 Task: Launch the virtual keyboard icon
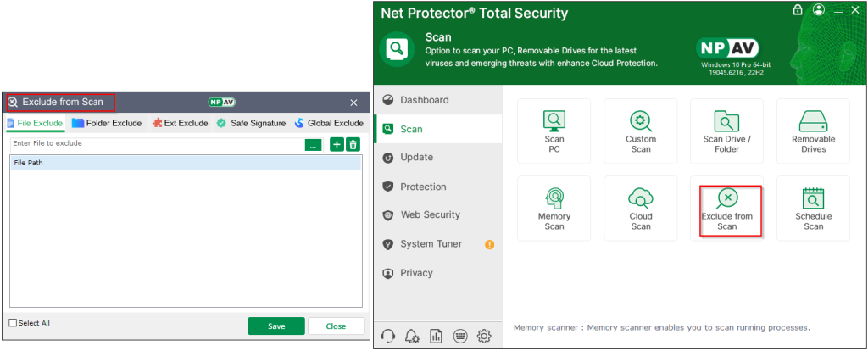pyautogui.click(x=460, y=336)
